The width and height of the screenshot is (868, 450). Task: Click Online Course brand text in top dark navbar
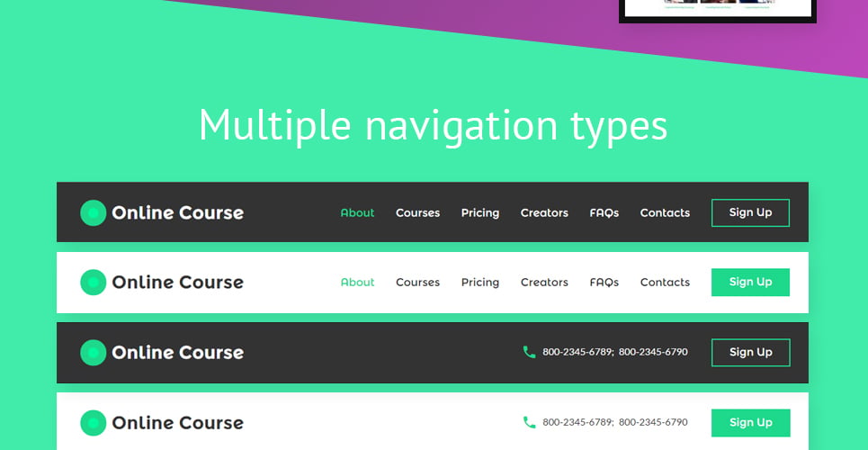pyautogui.click(x=178, y=212)
